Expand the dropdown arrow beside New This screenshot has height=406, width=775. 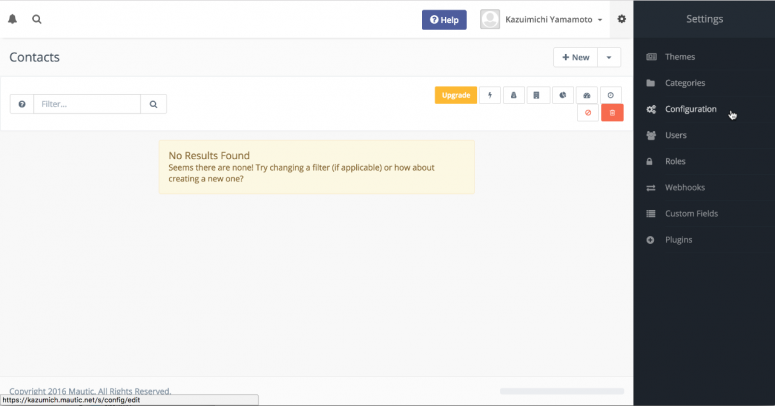click(610, 58)
